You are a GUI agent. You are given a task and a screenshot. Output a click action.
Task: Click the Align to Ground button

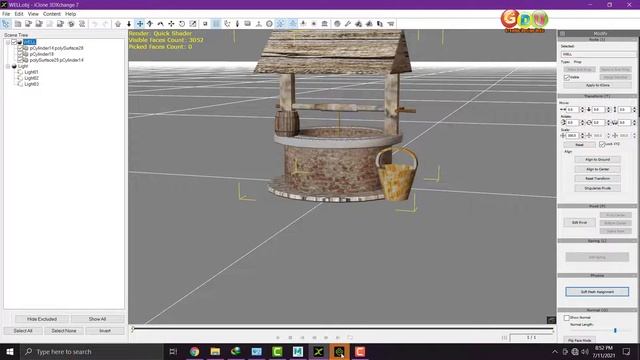click(598, 160)
